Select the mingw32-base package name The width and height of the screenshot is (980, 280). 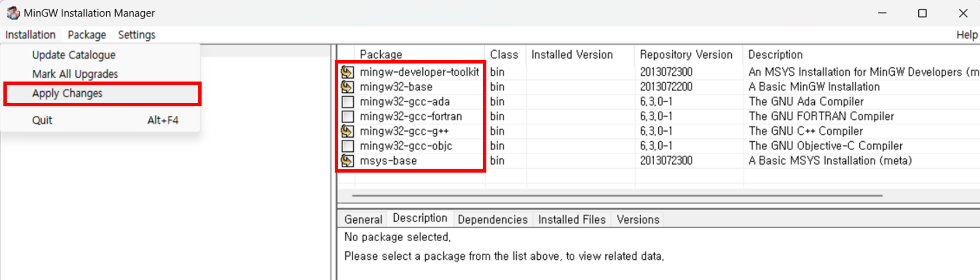[396, 87]
